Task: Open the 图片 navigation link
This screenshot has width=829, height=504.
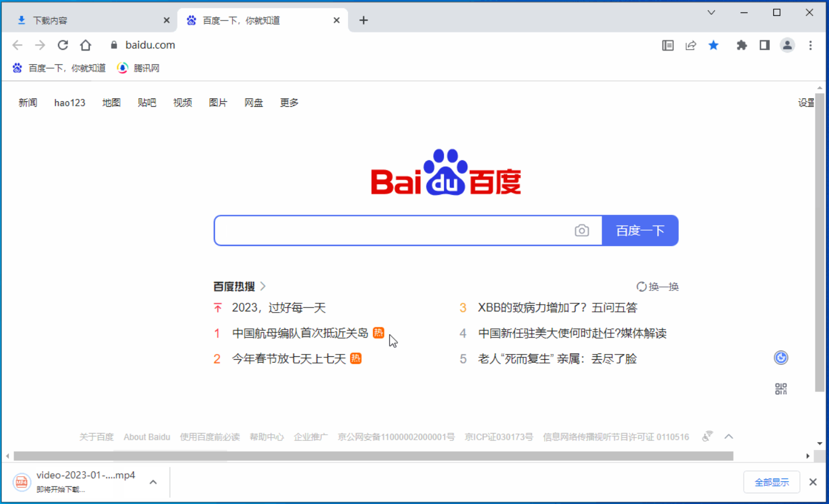Action: [218, 103]
